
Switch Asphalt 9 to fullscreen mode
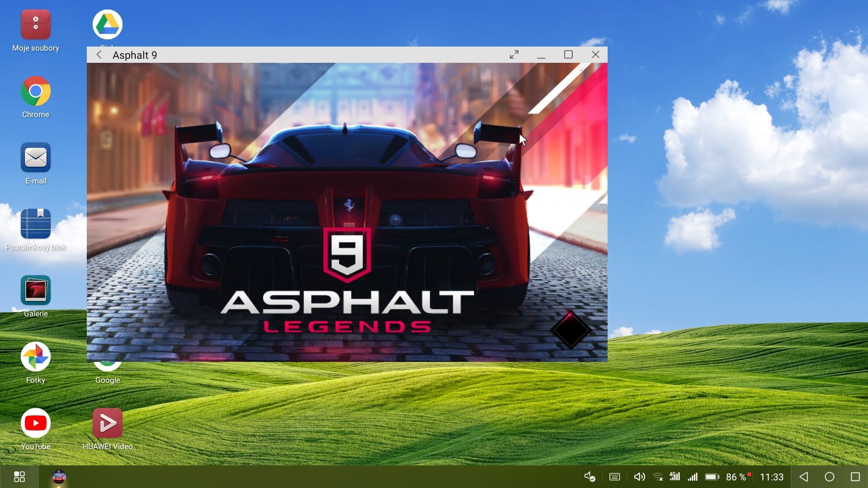click(x=514, y=55)
